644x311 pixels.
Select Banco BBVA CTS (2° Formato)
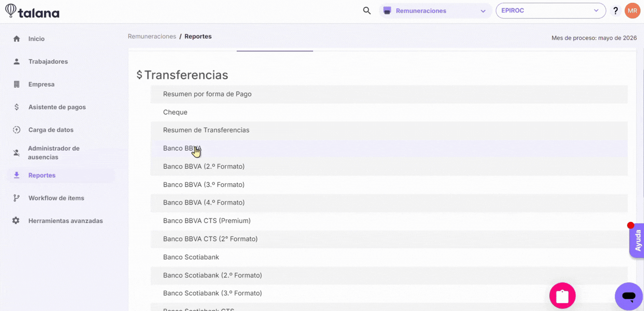[389, 239]
